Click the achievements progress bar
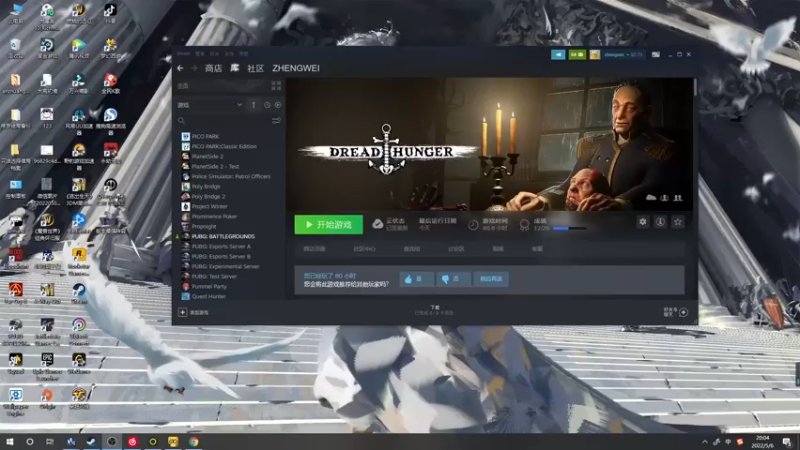Image resolution: width=800 pixels, height=450 pixels. click(x=569, y=228)
